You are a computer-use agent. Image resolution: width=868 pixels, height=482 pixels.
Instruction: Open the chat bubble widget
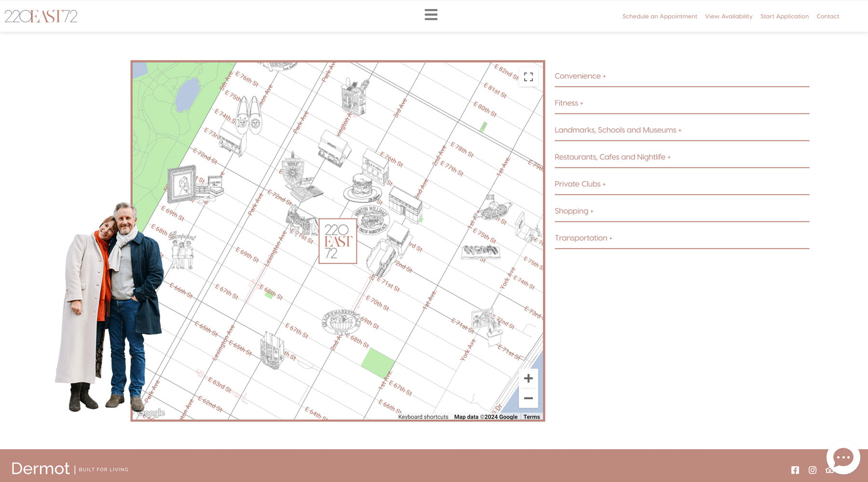842,457
